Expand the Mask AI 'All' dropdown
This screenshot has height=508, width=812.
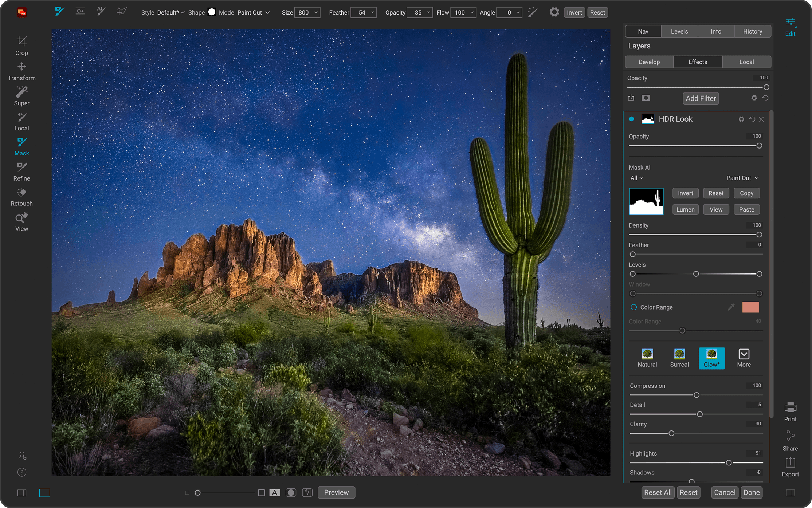[x=637, y=178]
